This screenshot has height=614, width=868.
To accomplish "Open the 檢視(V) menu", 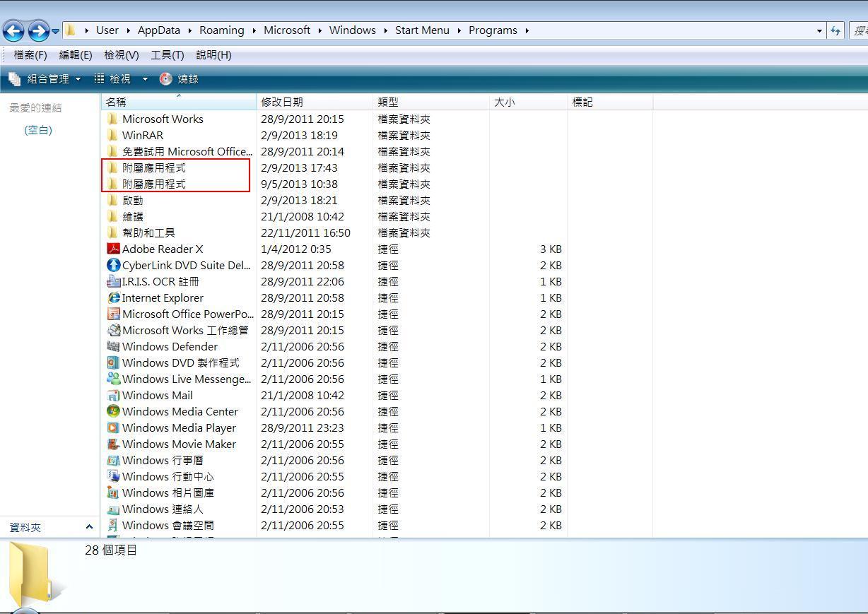I will [x=122, y=54].
